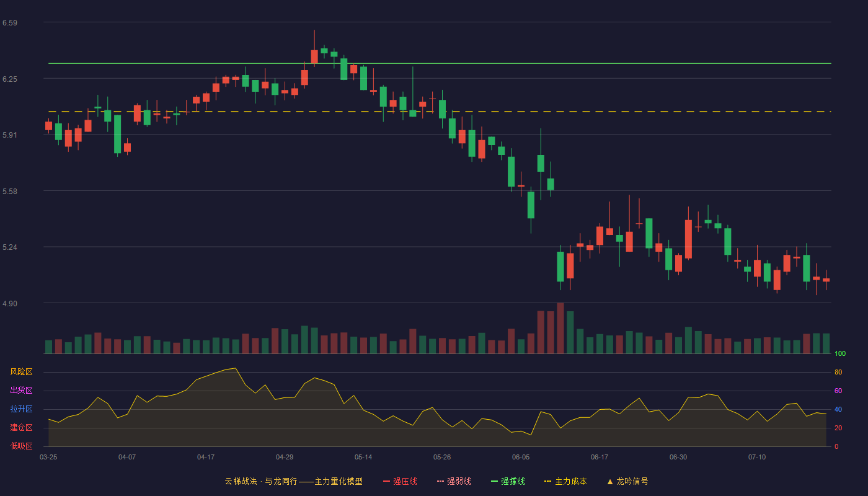
Task: Click the 03-25 date axis marker
Action: pyautogui.click(x=48, y=457)
